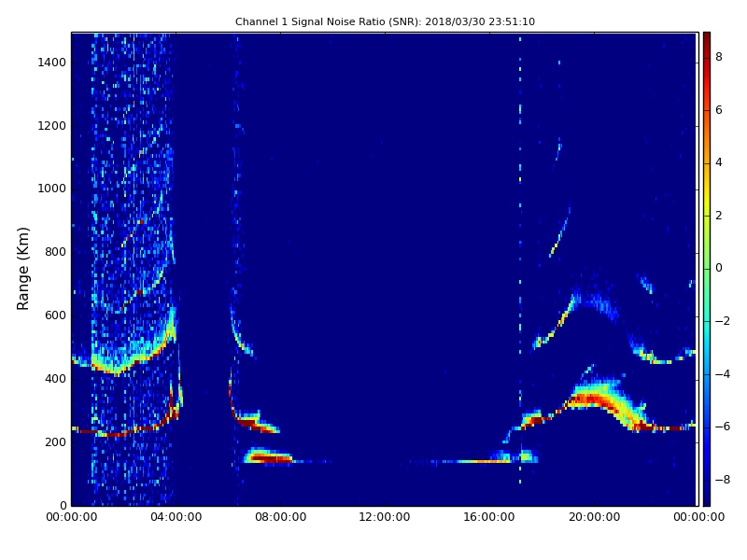Image resolution: width=747 pixels, height=560 pixels.
Task: Click the colorbar label 2
Action: (719, 216)
